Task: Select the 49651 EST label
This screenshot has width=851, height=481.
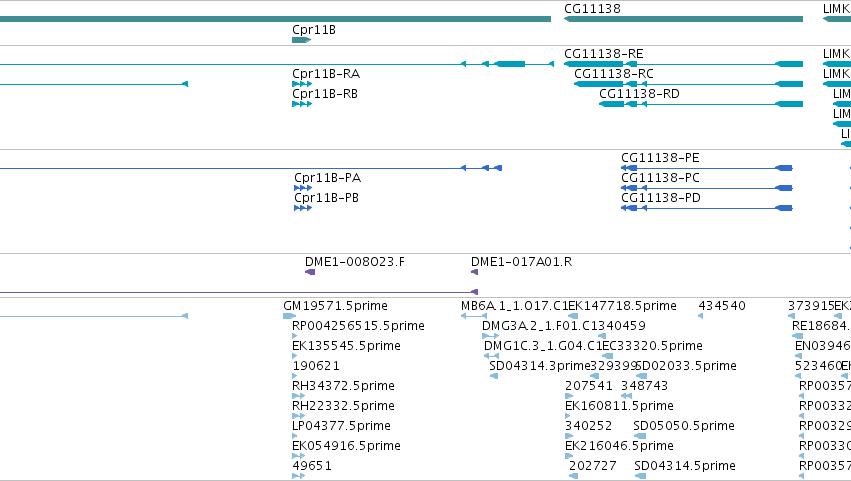Action: (312, 466)
